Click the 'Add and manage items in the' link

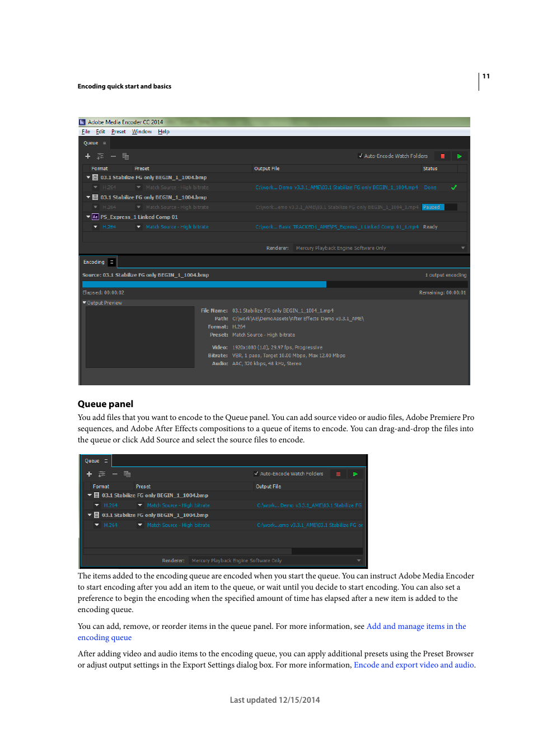[x=416, y=626]
